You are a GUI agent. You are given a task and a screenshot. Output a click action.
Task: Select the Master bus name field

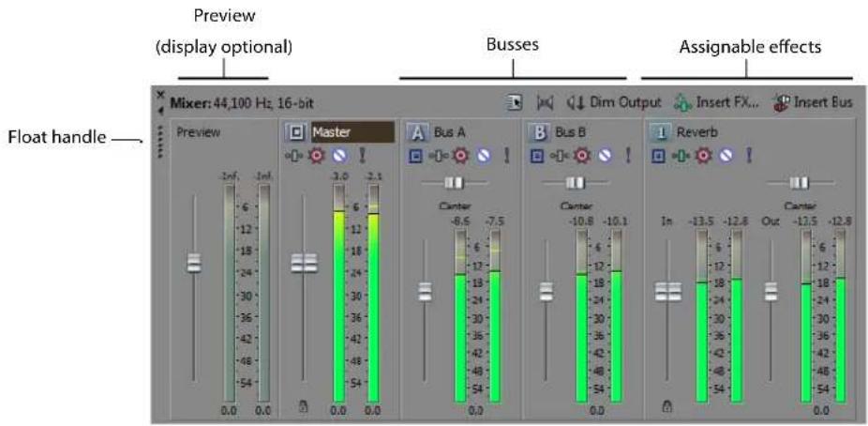point(353,133)
